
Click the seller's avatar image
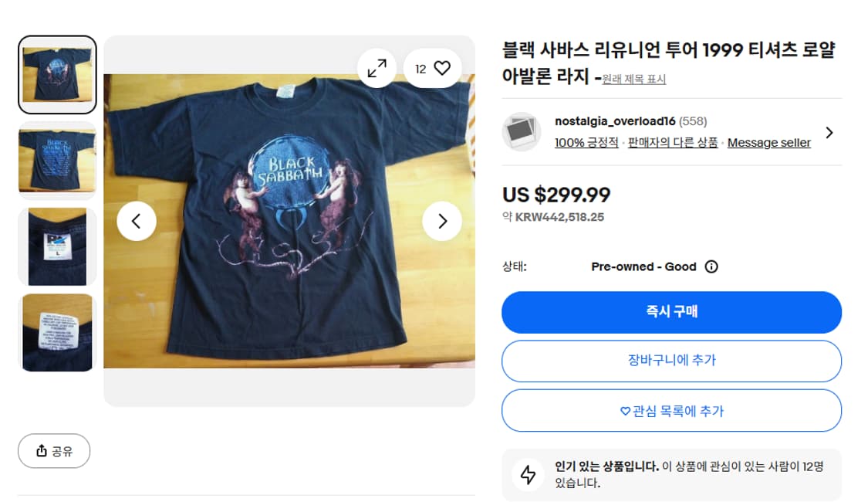(521, 132)
